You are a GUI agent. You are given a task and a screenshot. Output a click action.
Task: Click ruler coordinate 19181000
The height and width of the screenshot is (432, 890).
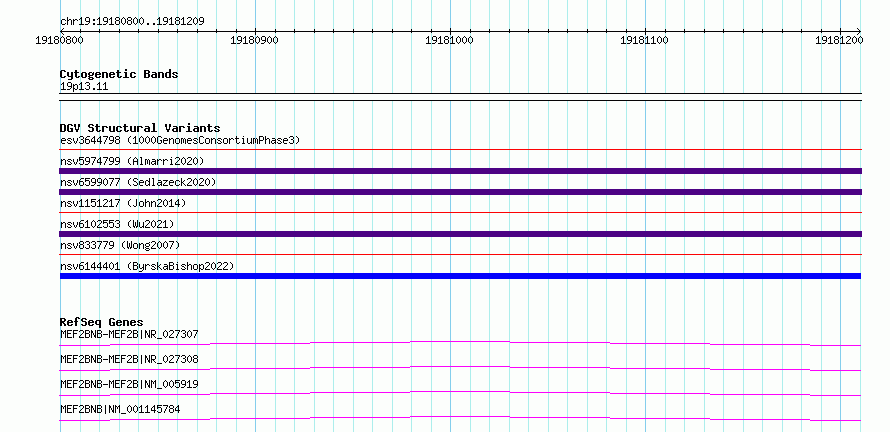click(x=450, y=41)
